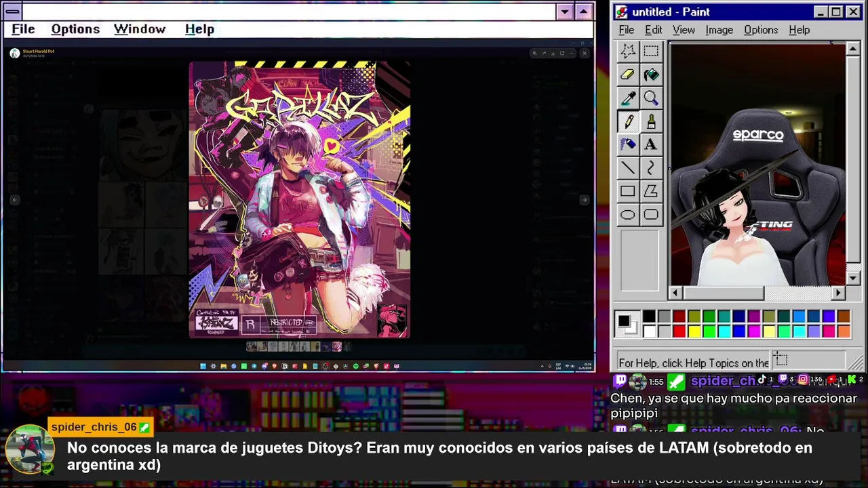Open the Help menu in left window
Screen dimensions: 868x488
199,29
